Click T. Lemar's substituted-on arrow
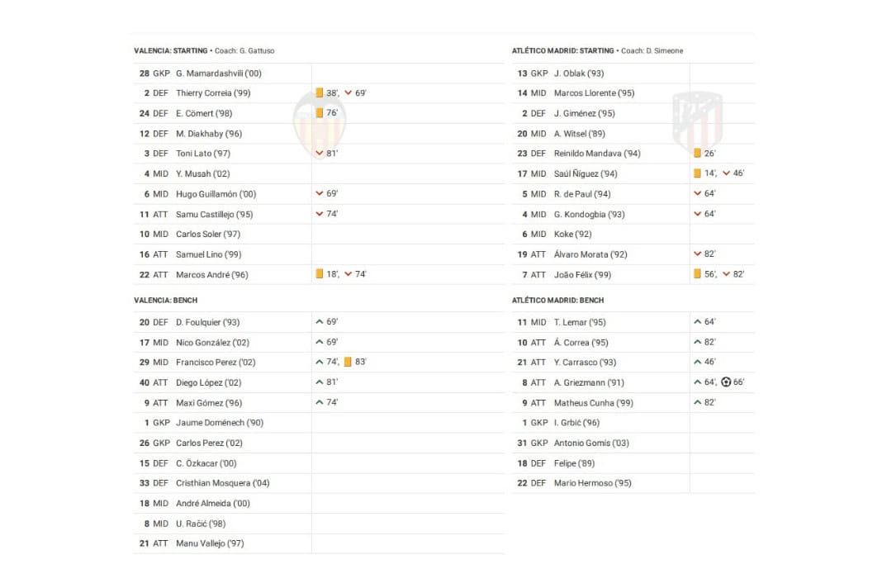This screenshot has height=588, width=882. pyautogui.click(x=698, y=322)
